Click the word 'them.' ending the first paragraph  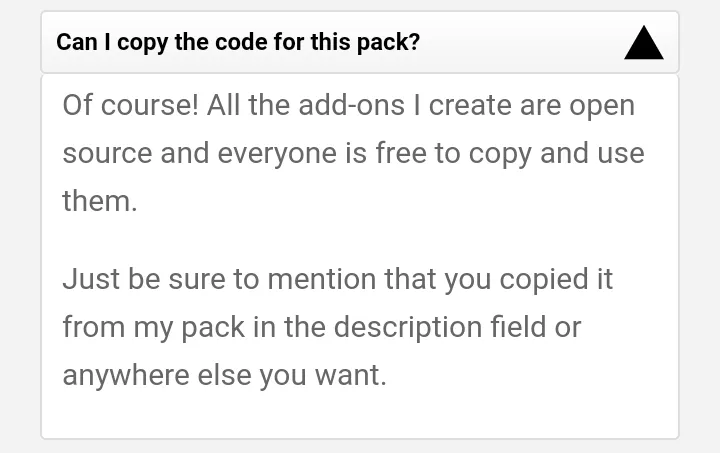tap(100, 201)
